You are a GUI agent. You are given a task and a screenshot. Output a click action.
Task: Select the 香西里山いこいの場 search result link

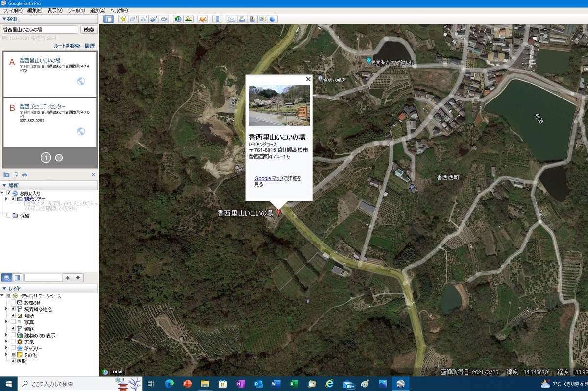40,60
